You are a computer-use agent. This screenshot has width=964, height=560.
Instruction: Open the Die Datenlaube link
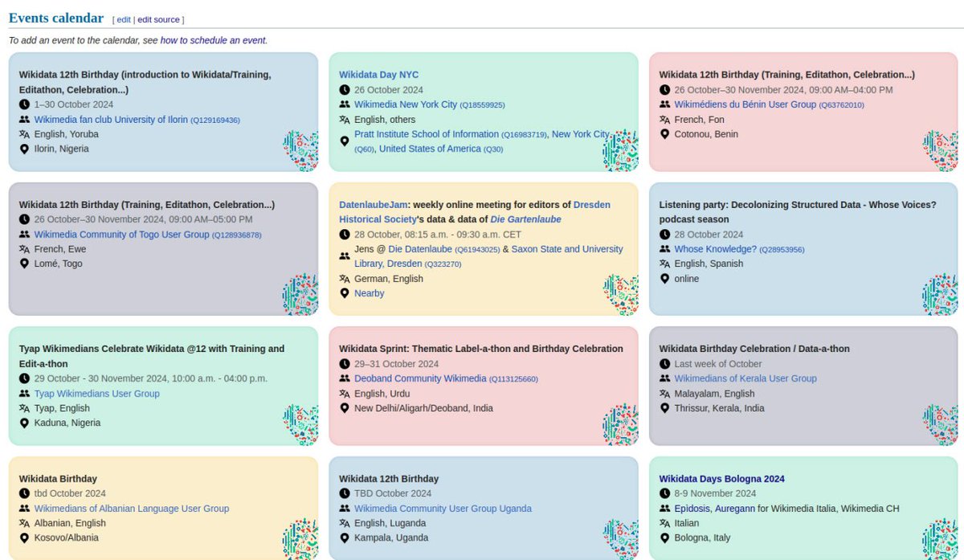420,249
